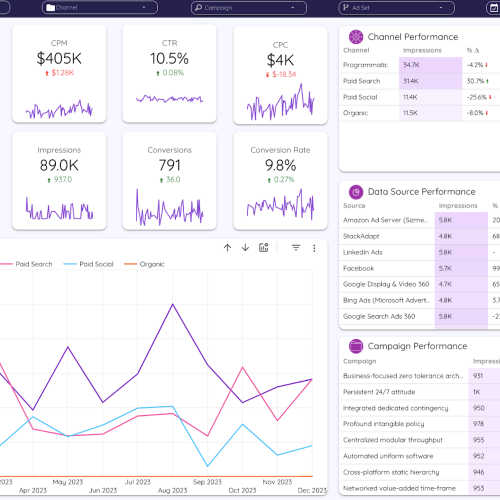
Task: Click the Cross-platform static hierarchy campaign
Action: point(419,472)
